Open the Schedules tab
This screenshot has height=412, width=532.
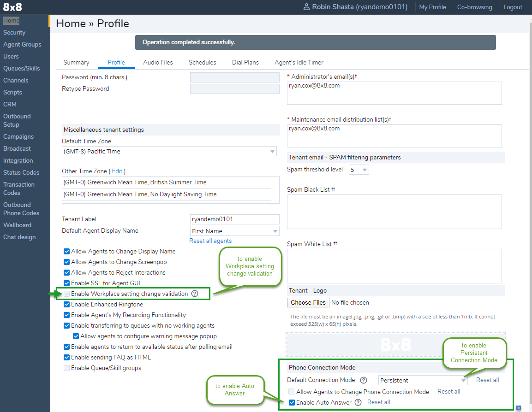(x=202, y=62)
